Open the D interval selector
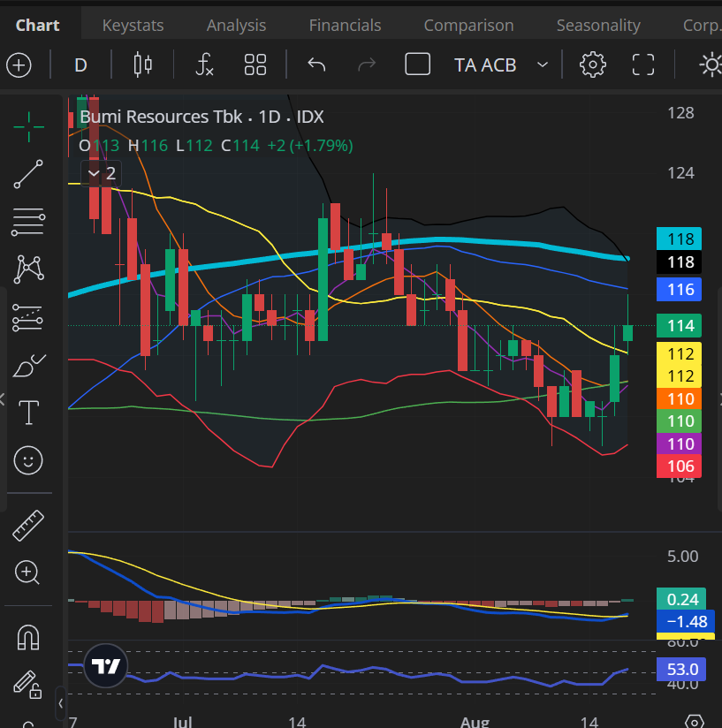 (80, 65)
